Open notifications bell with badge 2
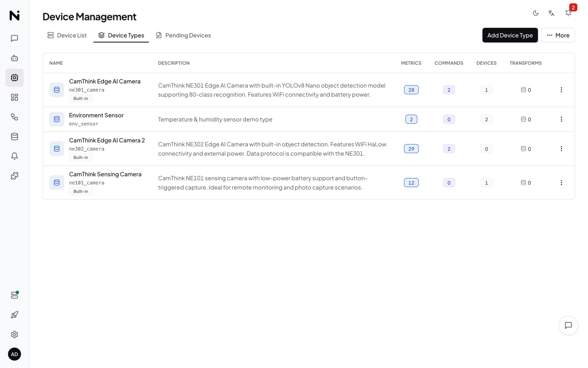 [568, 13]
